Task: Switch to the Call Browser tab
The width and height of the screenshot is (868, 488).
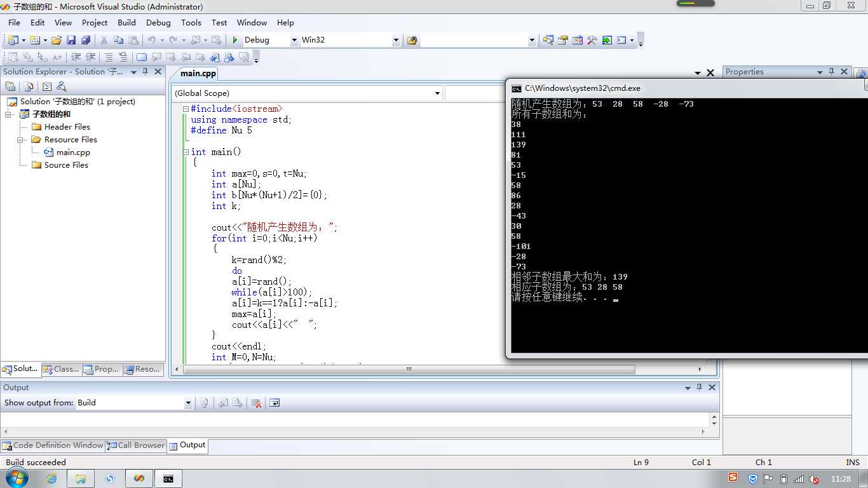Action: (135, 445)
